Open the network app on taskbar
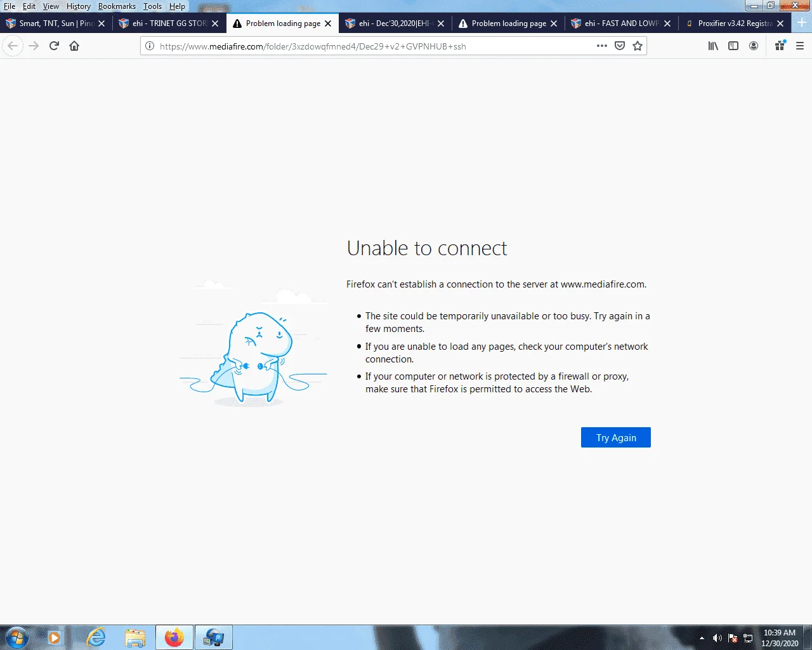The height and width of the screenshot is (650, 812). coord(213,637)
